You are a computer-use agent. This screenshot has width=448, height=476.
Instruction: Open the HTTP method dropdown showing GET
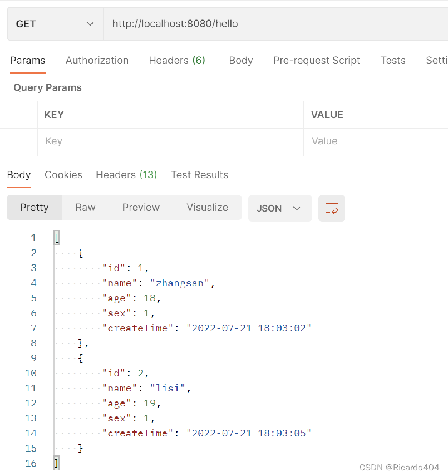point(54,23)
